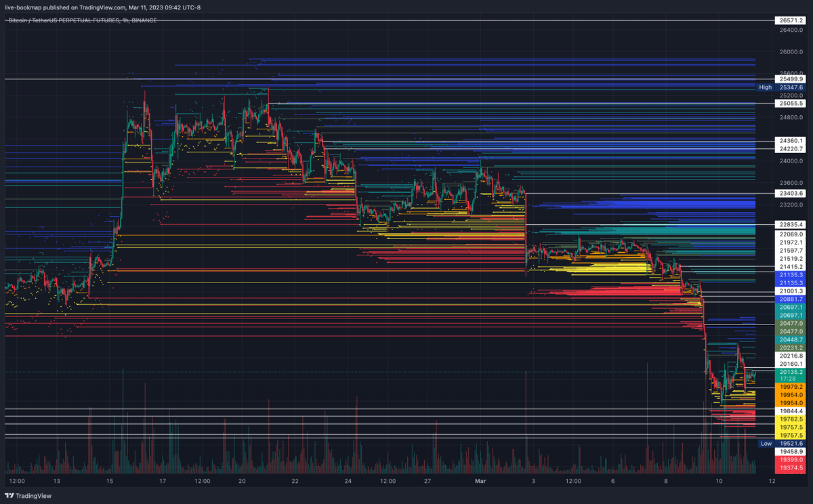Click the orange 19979.2 price tag
The width and height of the screenshot is (813, 504).
(791, 387)
